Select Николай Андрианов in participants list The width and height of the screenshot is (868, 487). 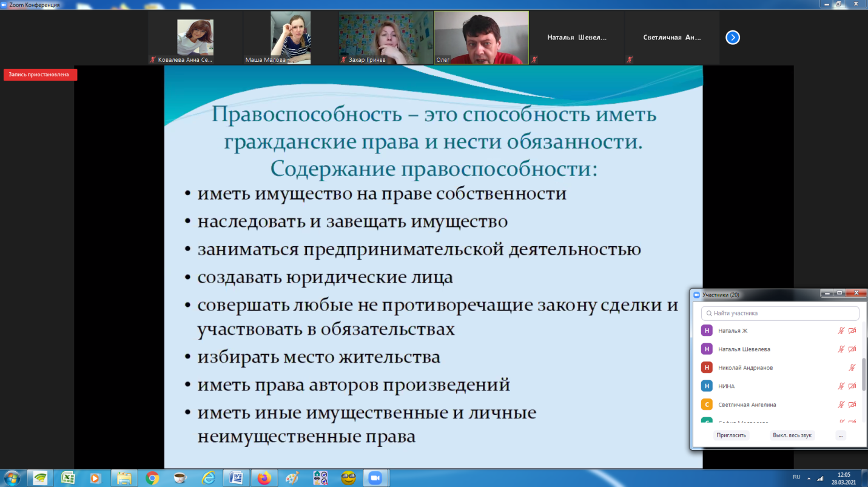[x=745, y=368]
